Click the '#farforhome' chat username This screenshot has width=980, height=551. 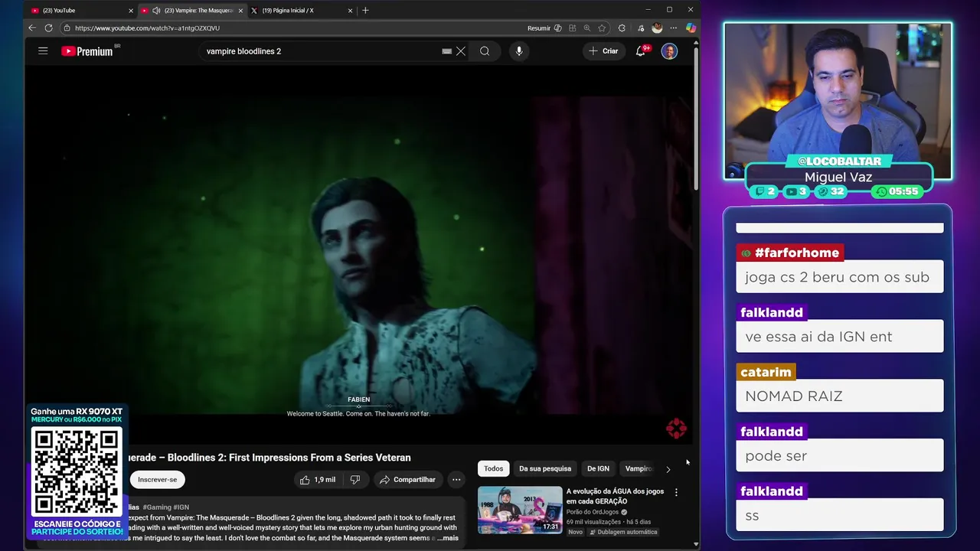(790, 253)
